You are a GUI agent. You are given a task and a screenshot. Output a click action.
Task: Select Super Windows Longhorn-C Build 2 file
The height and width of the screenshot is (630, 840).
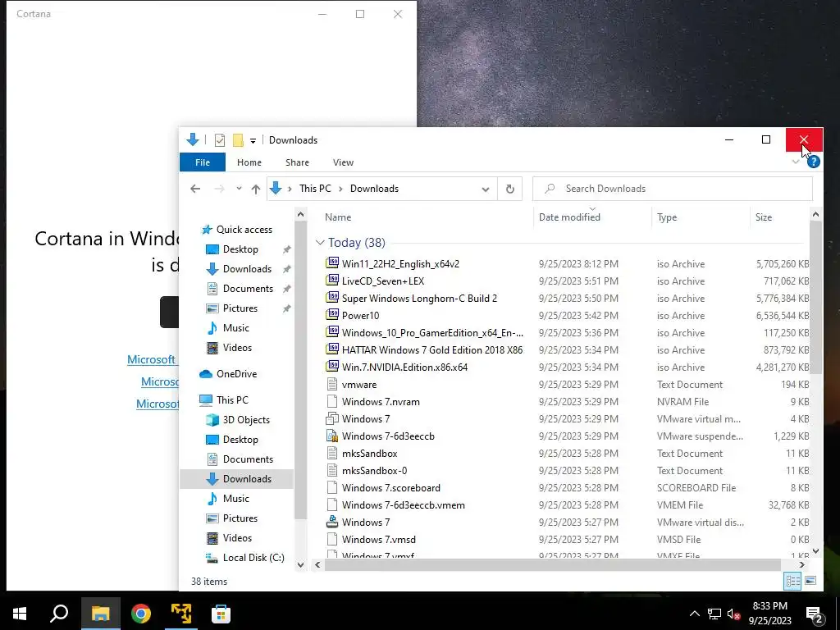tap(419, 299)
